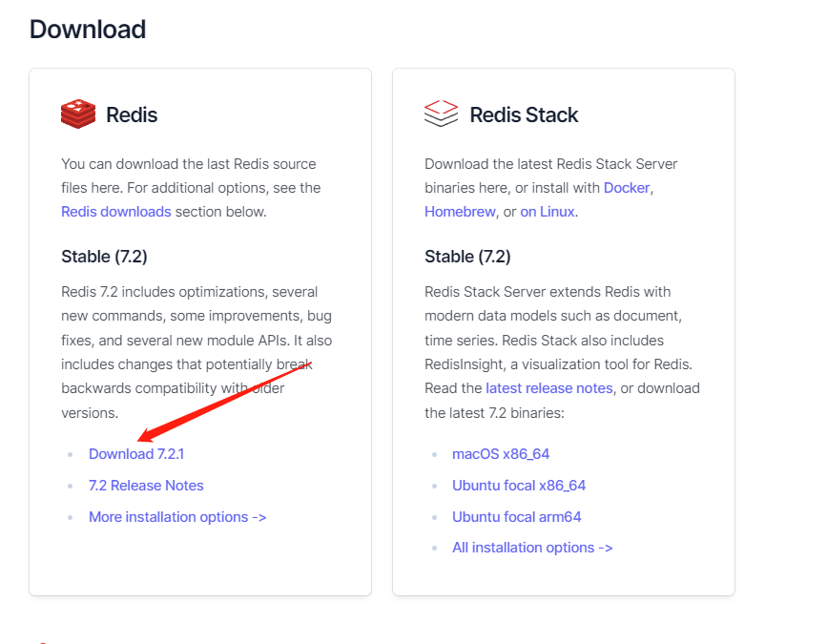This screenshot has height=644, width=827.
Task: Click the on Linux install link
Action: (548, 211)
